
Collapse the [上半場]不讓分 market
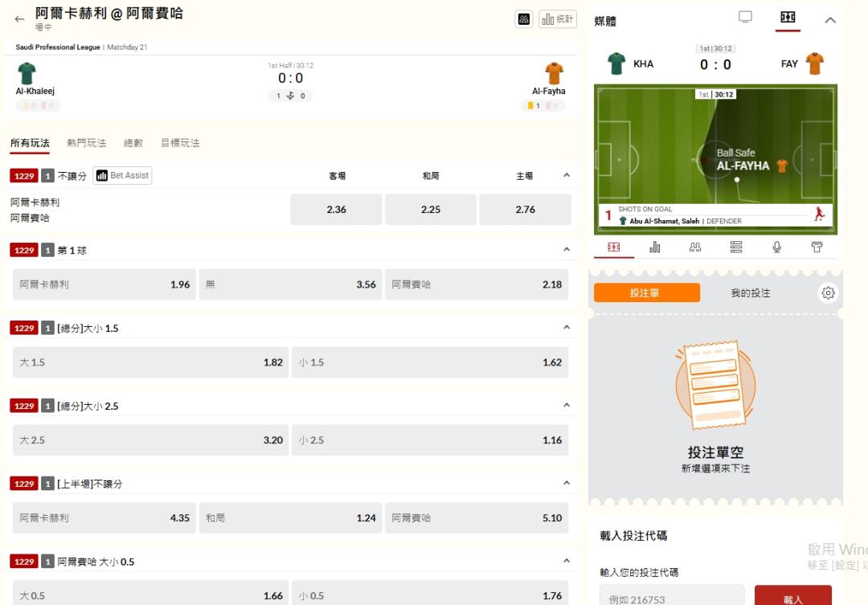pyautogui.click(x=567, y=483)
